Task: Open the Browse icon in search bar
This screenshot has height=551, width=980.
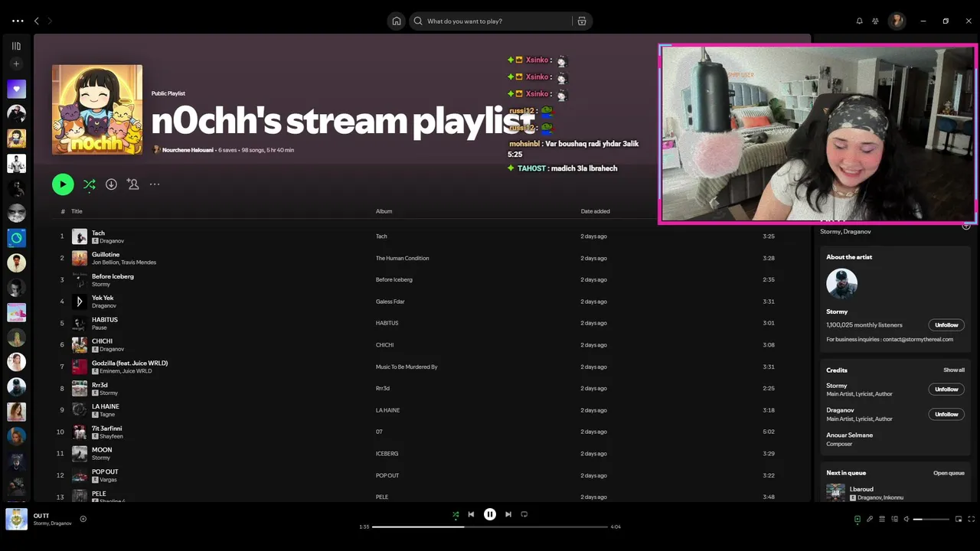Action: (582, 21)
